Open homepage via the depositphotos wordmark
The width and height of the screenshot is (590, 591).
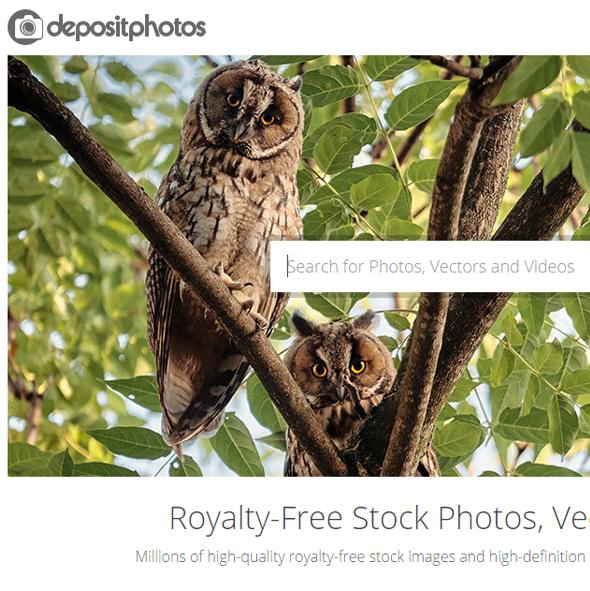point(126,28)
